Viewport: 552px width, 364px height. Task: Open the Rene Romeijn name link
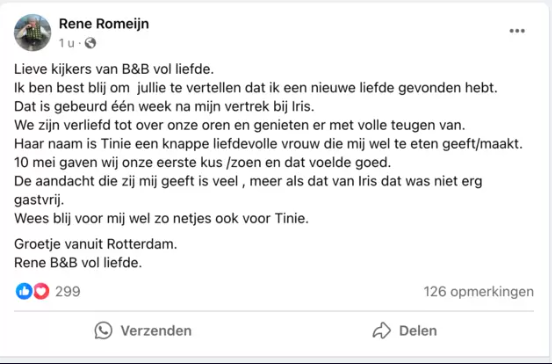pyautogui.click(x=104, y=24)
